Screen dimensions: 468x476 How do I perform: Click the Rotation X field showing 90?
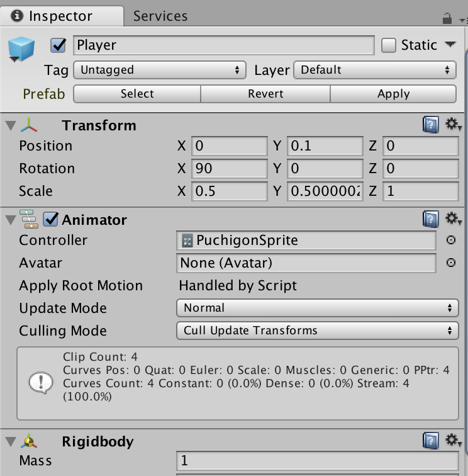(230, 169)
